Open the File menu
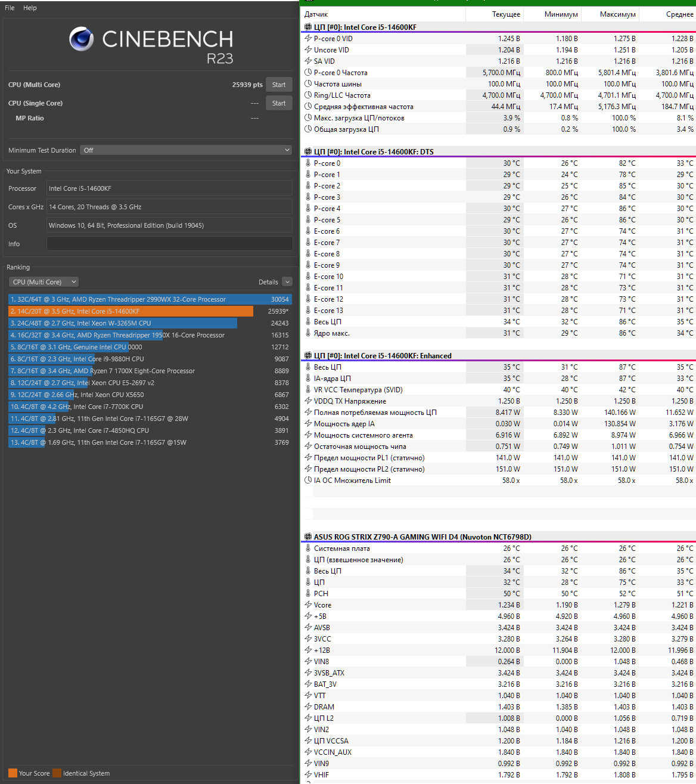 click(10, 8)
